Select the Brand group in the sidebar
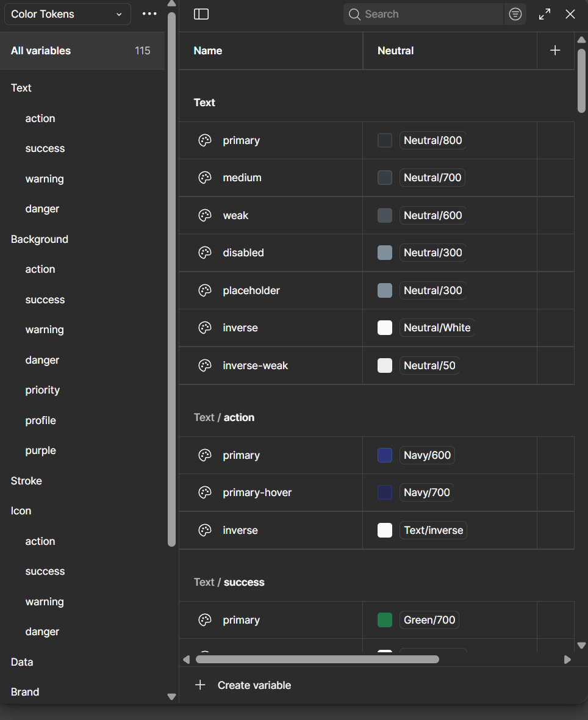This screenshot has height=720, width=588. [x=25, y=692]
